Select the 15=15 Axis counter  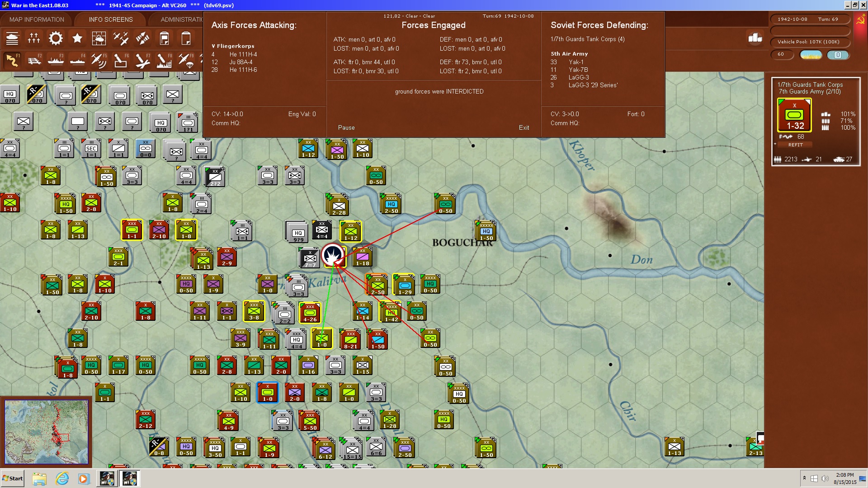[352, 450]
